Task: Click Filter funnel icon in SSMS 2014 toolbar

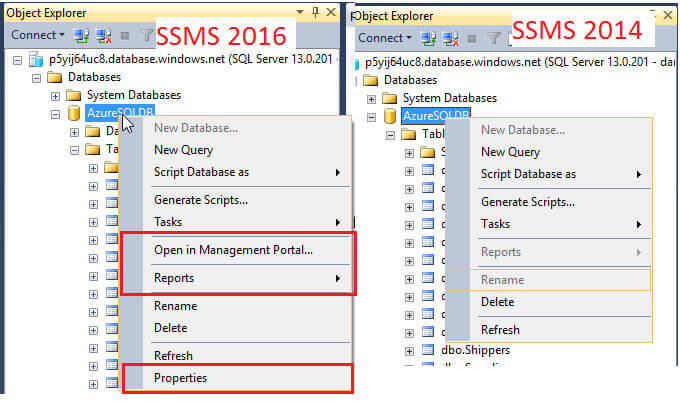Action: (x=494, y=39)
